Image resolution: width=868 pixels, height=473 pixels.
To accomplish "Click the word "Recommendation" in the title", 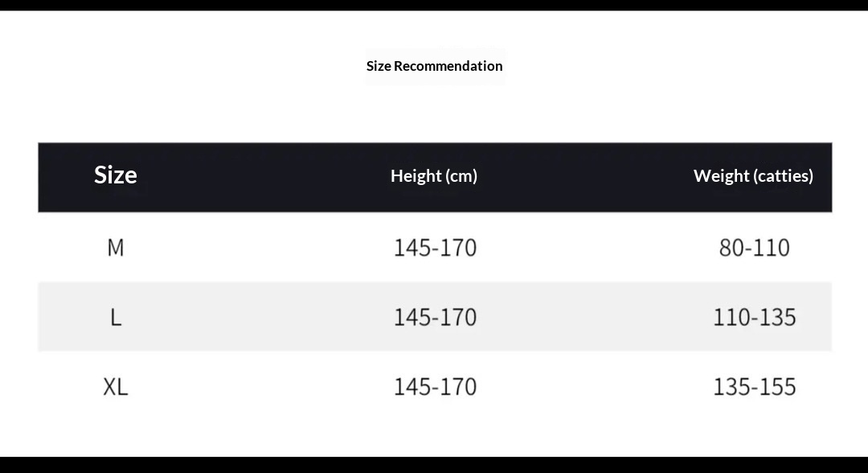I will (x=448, y=66).
